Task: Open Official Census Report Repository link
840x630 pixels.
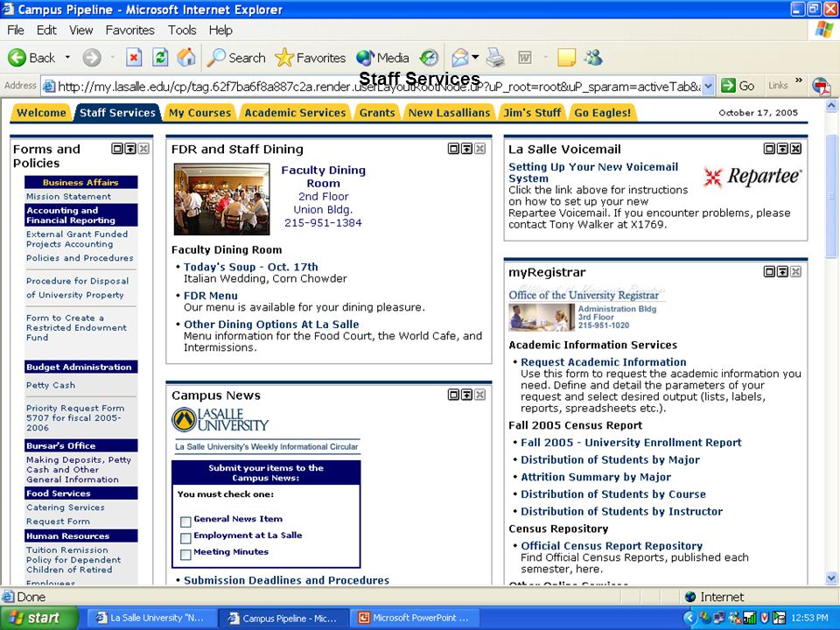Action: (x=612, y=546)
